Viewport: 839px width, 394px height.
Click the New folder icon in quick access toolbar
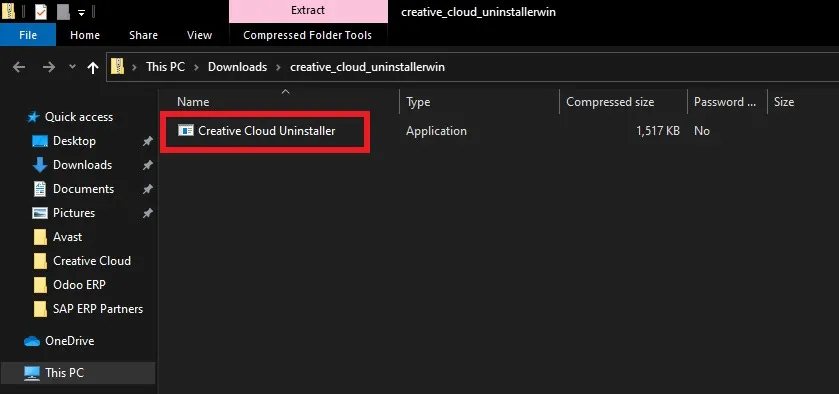(63, 11)
